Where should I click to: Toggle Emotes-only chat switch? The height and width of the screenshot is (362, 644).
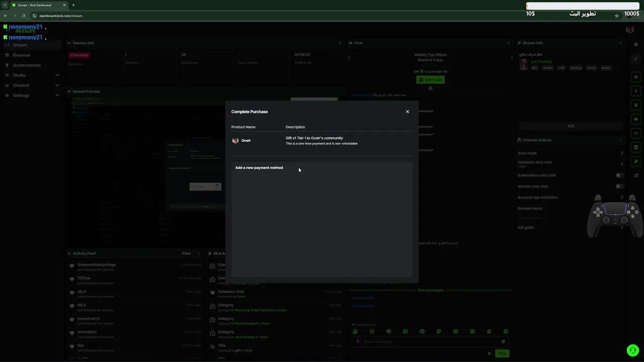pos(619,187)
